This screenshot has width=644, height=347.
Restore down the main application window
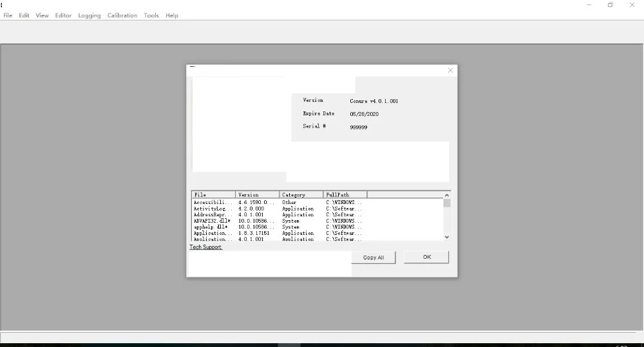(x=611, y=5)
